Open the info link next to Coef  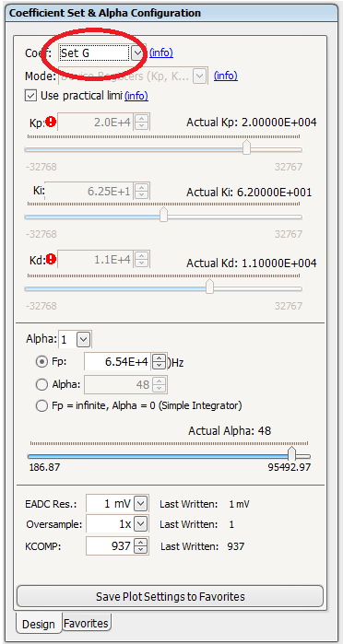click(161, 53)
